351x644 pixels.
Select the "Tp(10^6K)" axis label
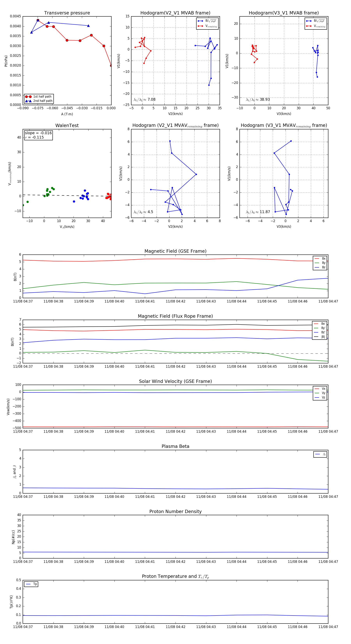(11, 602)
